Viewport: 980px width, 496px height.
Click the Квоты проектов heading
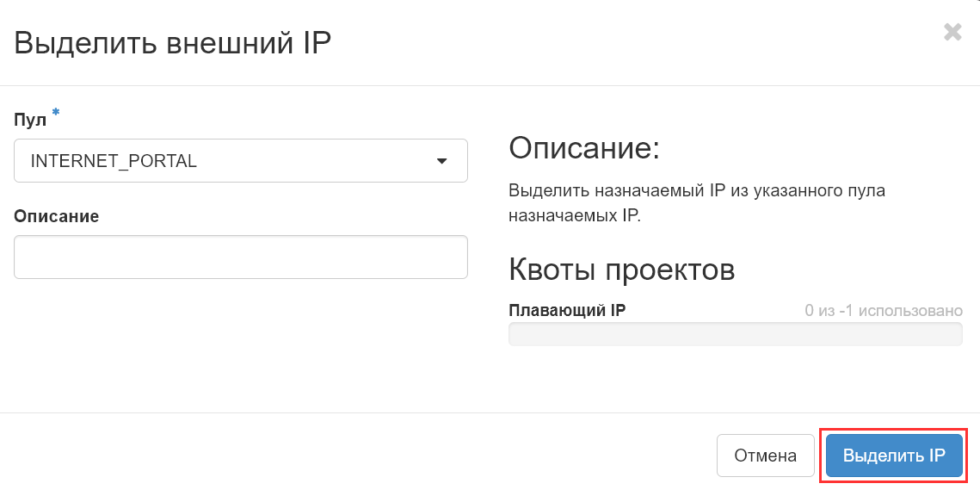622,270
